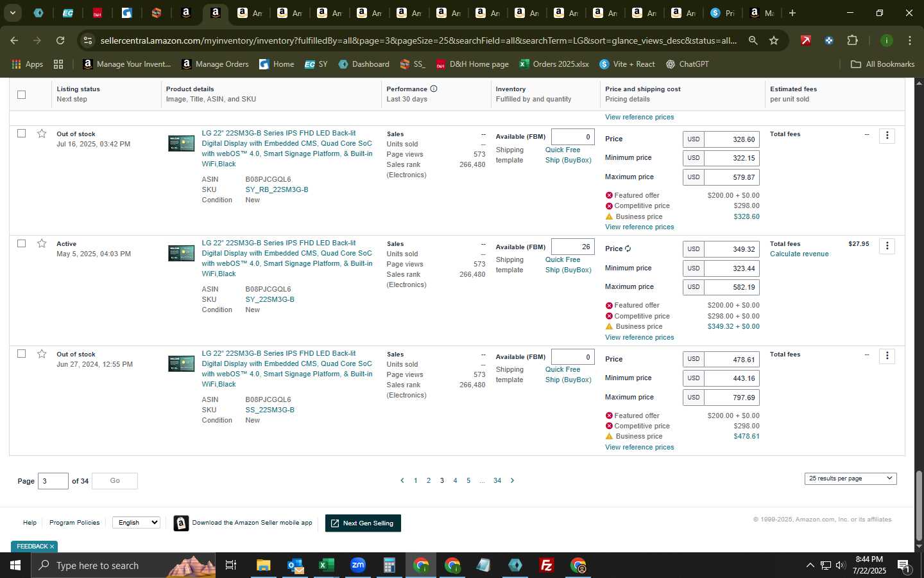This screenshot has height=578, width=924.
Task: Go to page 1 in pagination
Action: (x=416, y=480)
